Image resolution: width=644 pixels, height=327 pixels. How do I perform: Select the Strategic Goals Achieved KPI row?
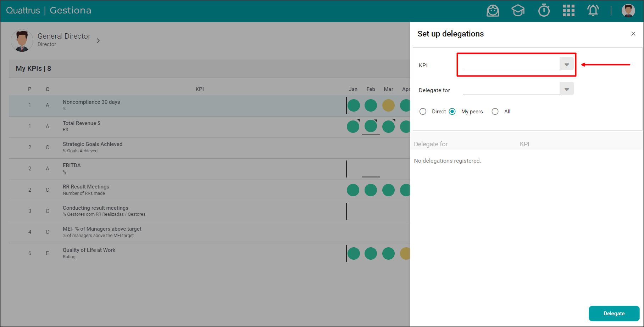[92, 147]
